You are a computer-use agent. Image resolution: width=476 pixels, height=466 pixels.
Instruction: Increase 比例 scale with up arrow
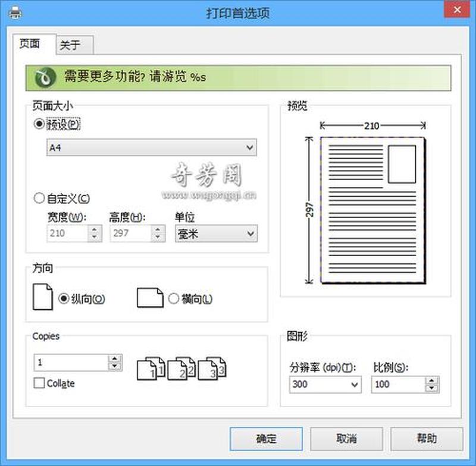tap(432, 380)
